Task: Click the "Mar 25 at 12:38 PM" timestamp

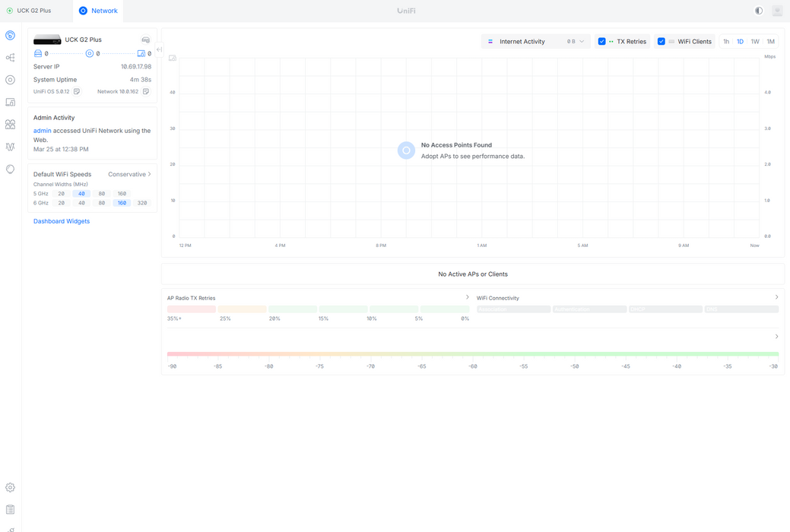Action: click(61, 149)
